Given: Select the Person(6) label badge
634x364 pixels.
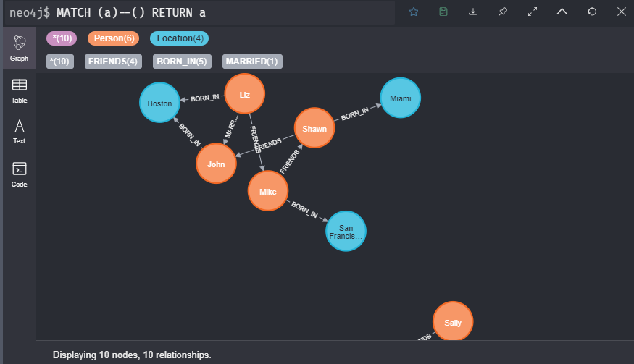Looking at the screenshot, I should [x=113, y=38].
